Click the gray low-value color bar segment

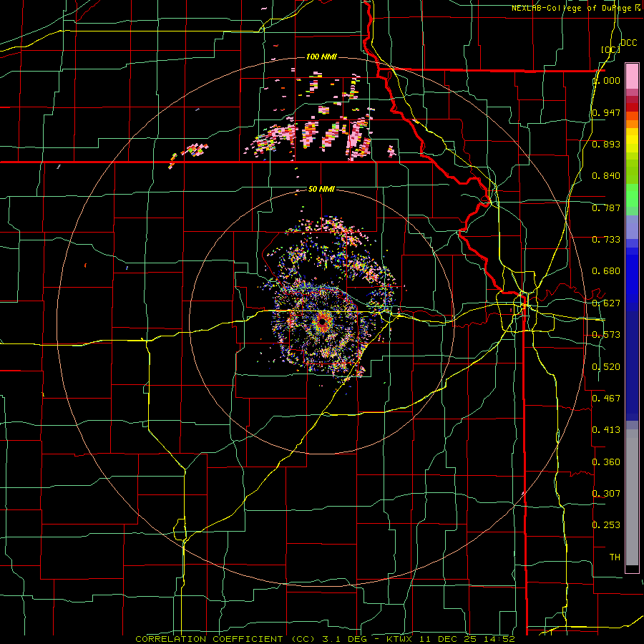(632, 497)
